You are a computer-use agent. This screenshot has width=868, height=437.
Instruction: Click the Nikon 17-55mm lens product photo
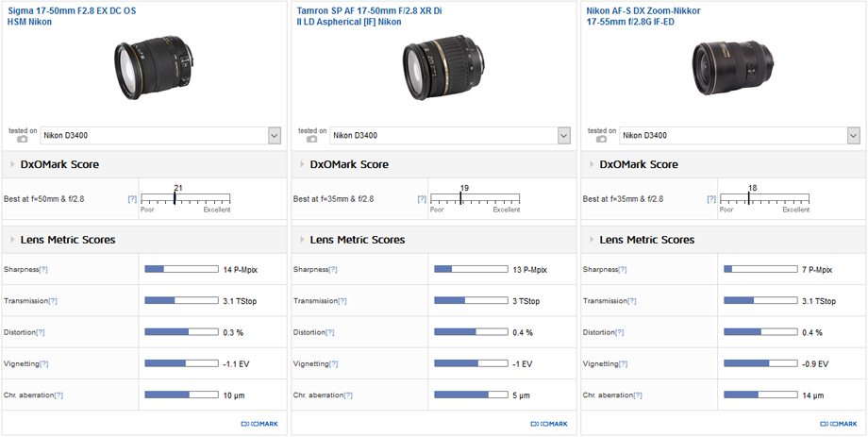click(x=733, y=67)
